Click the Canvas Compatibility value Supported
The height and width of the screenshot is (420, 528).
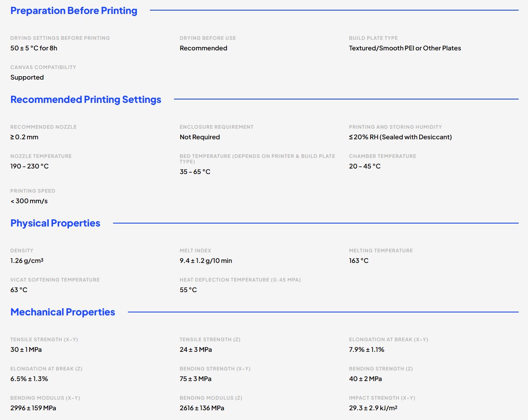[27, 77]
